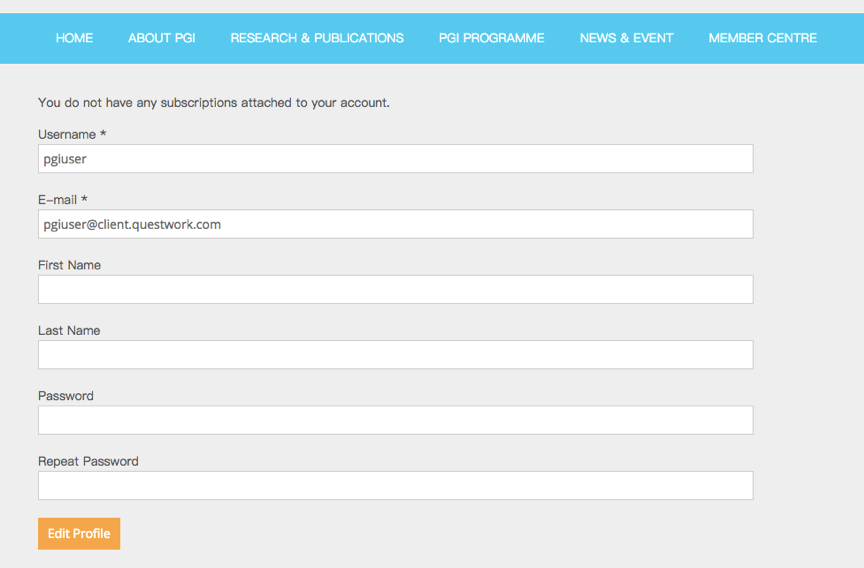Go to the ABOUT PGI page
This screenshot has height=568, width=864.
161,38
